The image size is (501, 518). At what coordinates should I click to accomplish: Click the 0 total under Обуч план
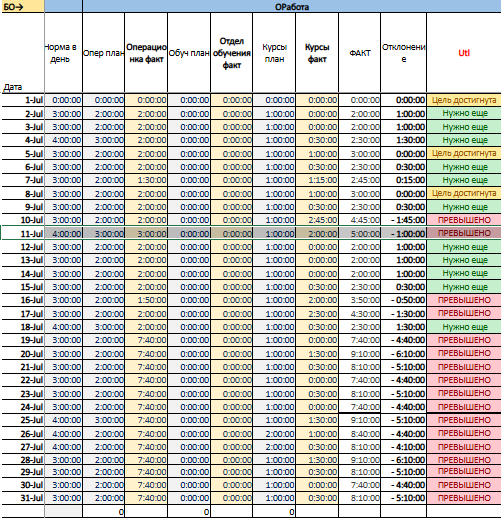[x=189, y=511]
